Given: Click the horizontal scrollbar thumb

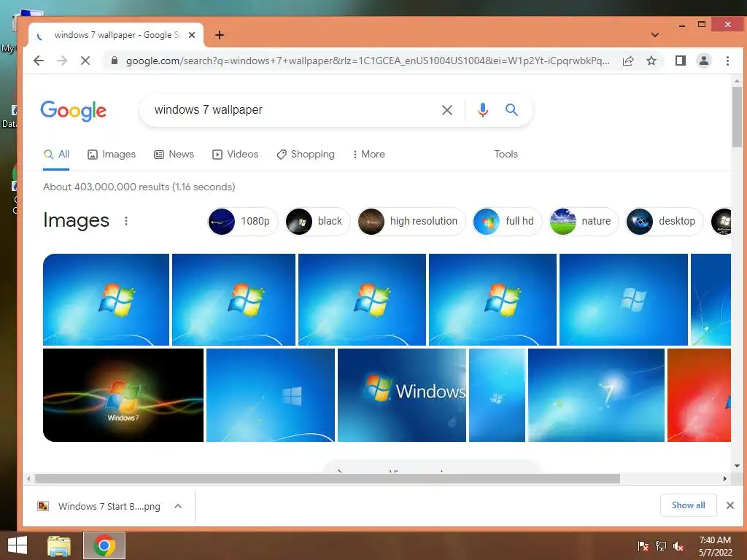Looking at the screenshot, I should 328,478.
